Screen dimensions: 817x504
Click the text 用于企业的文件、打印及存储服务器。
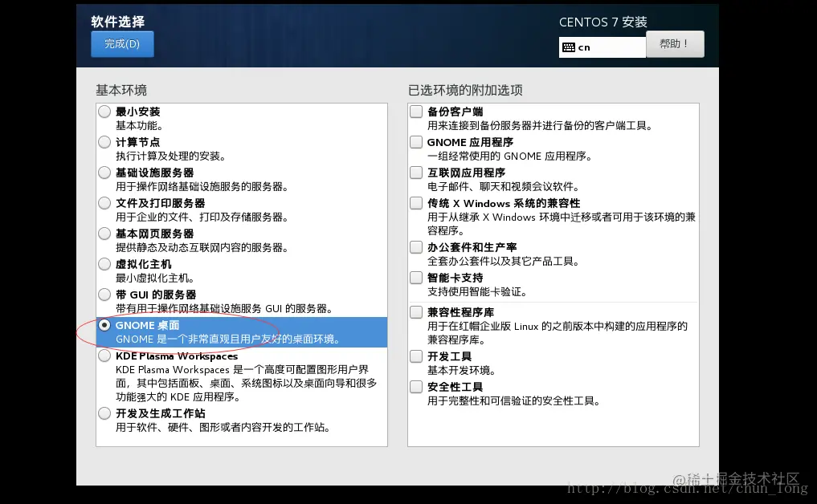click(x=202, y=217)
